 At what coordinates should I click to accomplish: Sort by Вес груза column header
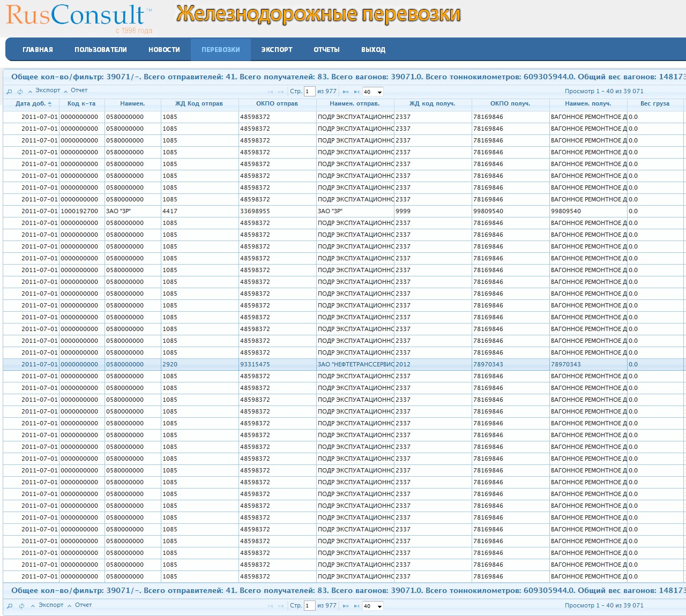pos(655,104)
